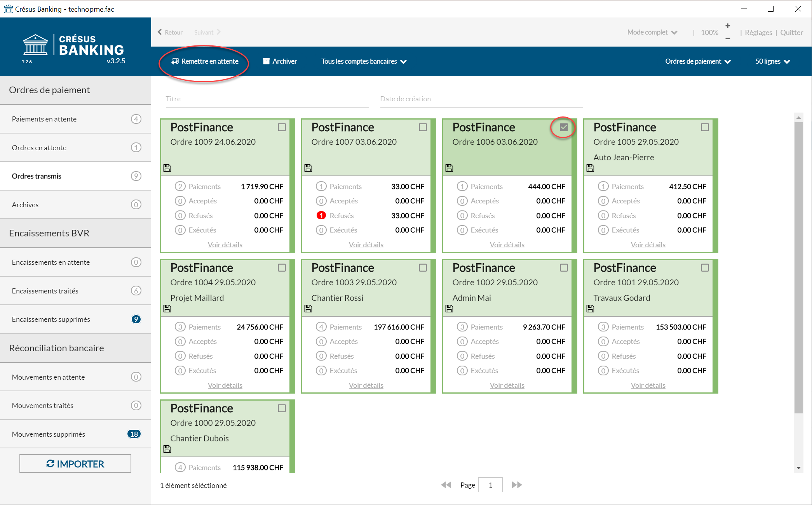812x505 pixels.
Task: Click the save disk icon on Ordre 1005 card
Action: pyautogui.click(x=590, y=168)
